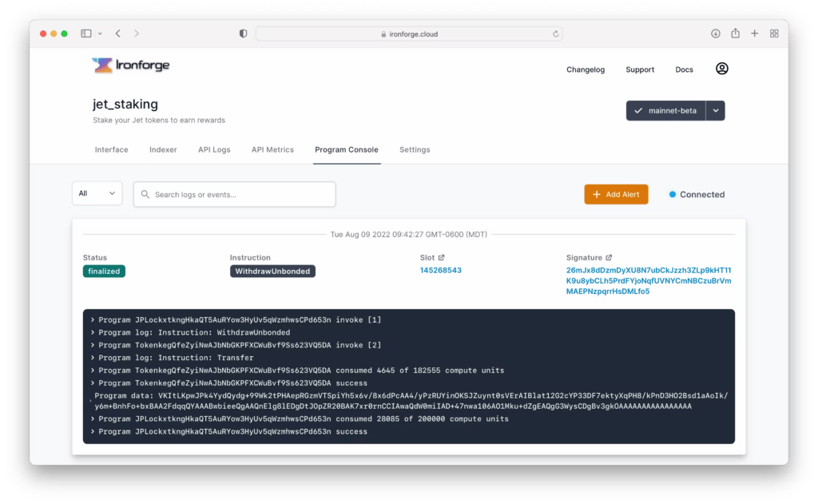The height and width of the screenshot is (504, 818).
Task: Open sidebar options chevron in Safari
Action: tap(100, 34)
